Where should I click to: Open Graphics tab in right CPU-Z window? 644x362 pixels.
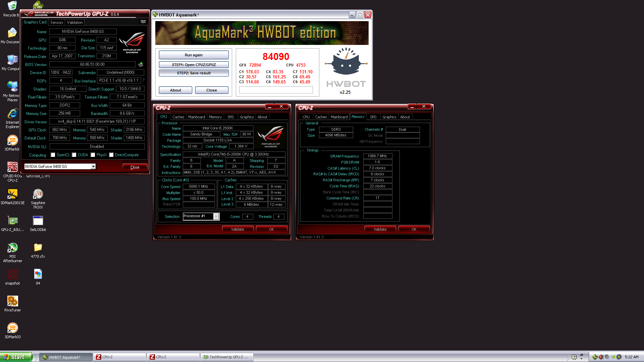tap(389, 117)
